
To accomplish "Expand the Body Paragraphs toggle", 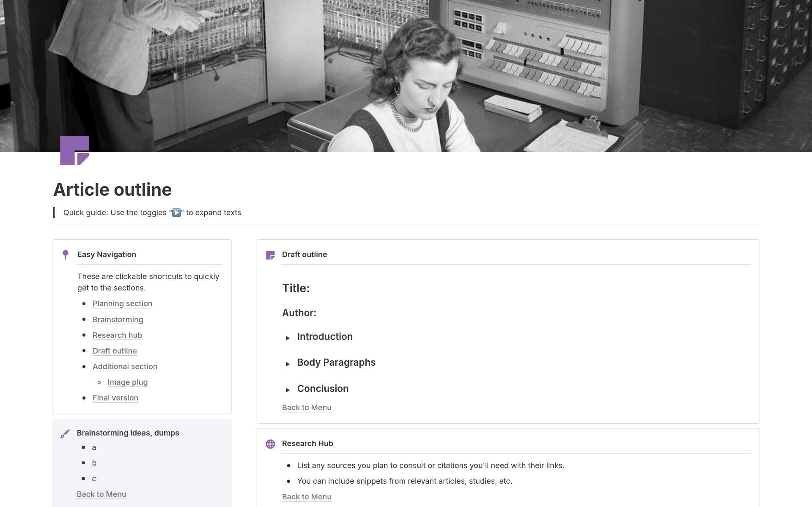I will [x=288, y=364].
